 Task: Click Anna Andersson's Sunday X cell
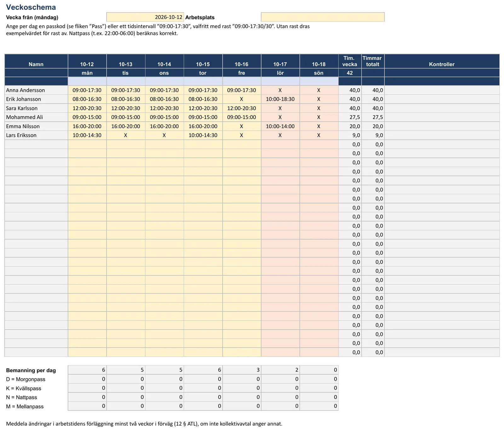[x=319, y=90]
